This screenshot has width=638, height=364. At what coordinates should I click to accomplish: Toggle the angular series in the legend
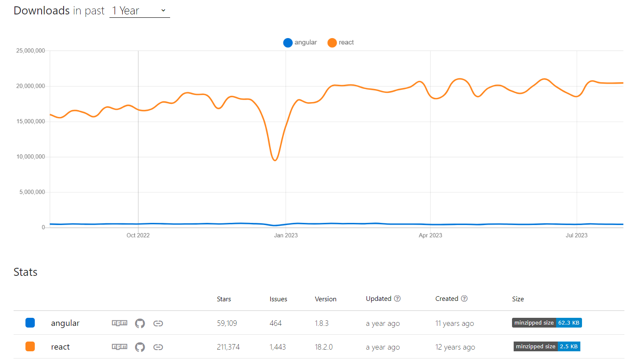pos(300,42)
